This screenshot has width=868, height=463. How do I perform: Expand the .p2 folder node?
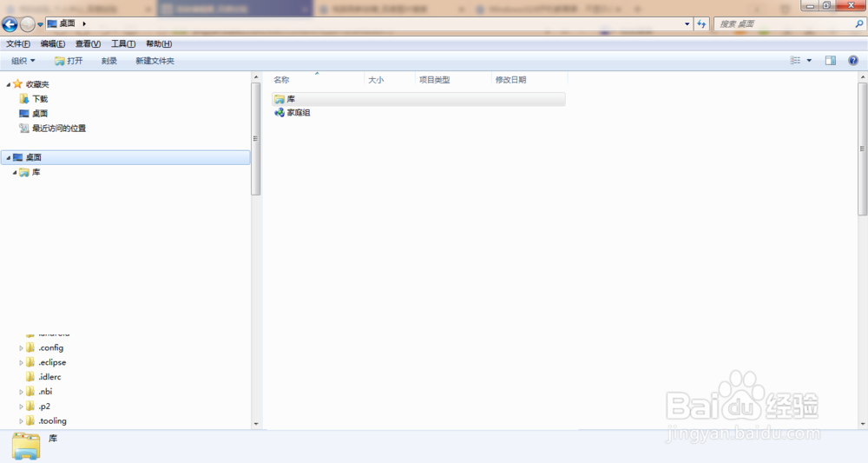21,407
